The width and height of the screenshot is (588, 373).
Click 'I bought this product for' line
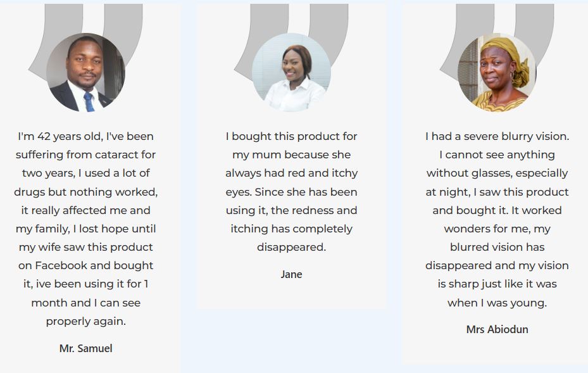click(x=291, y=136)
